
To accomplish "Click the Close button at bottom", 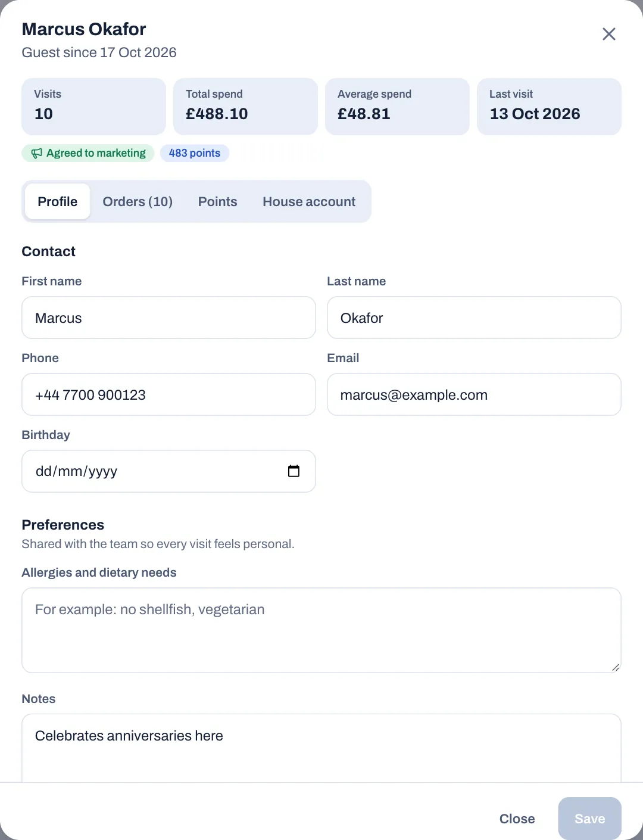I will (517, 819).
